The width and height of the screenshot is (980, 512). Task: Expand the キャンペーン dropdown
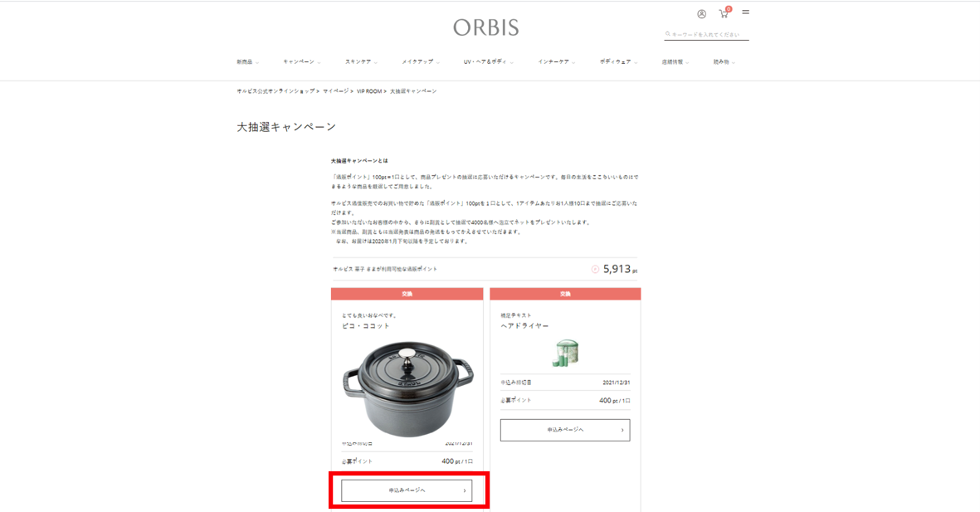302,62
